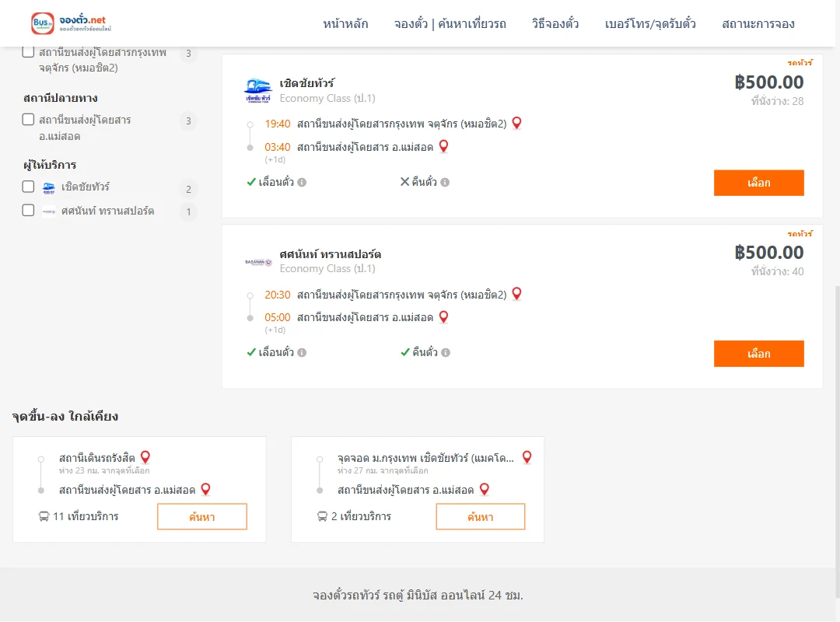This screenshot has width=840, height=622.
Task: Show เลื่อนตั๋ว info icon on ศศนันท์ trip
Action: pyautogui.click(x=302, y=352)
